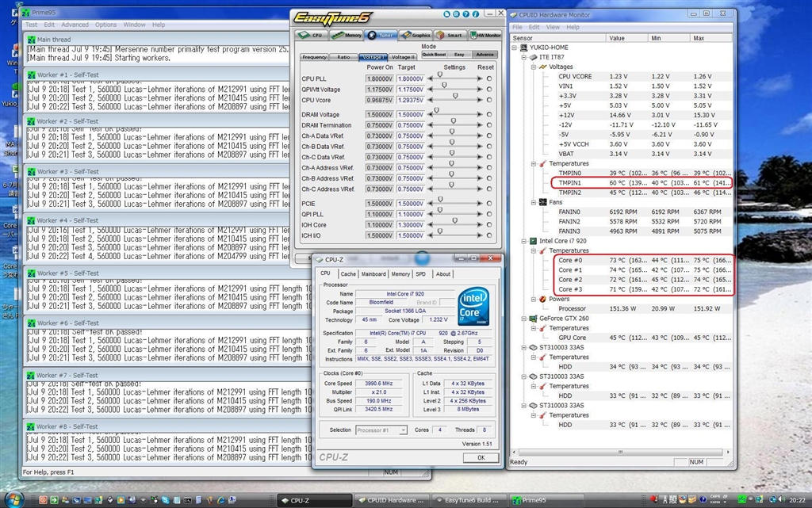Select the Reset radio for DRAM Voltage

[x=488, y=114]
